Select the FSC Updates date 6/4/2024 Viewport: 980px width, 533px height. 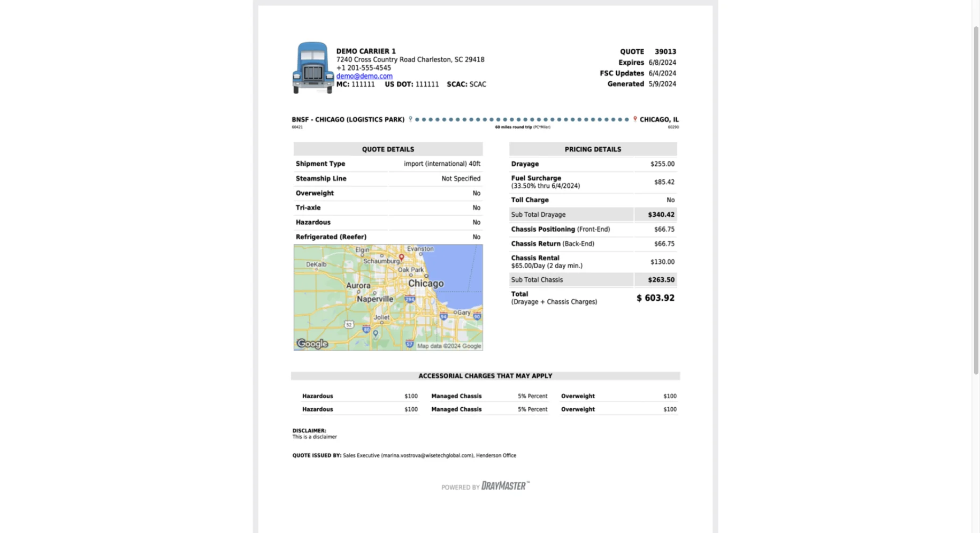pos(662,73)
